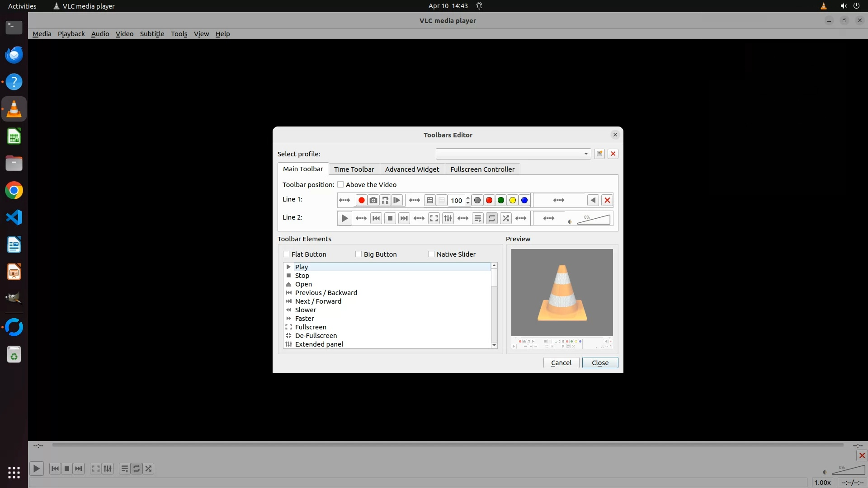The height and width of the screenshot is (488, 868).
Task: Select the fullscreen icon in Line 2
Action: 434,218
